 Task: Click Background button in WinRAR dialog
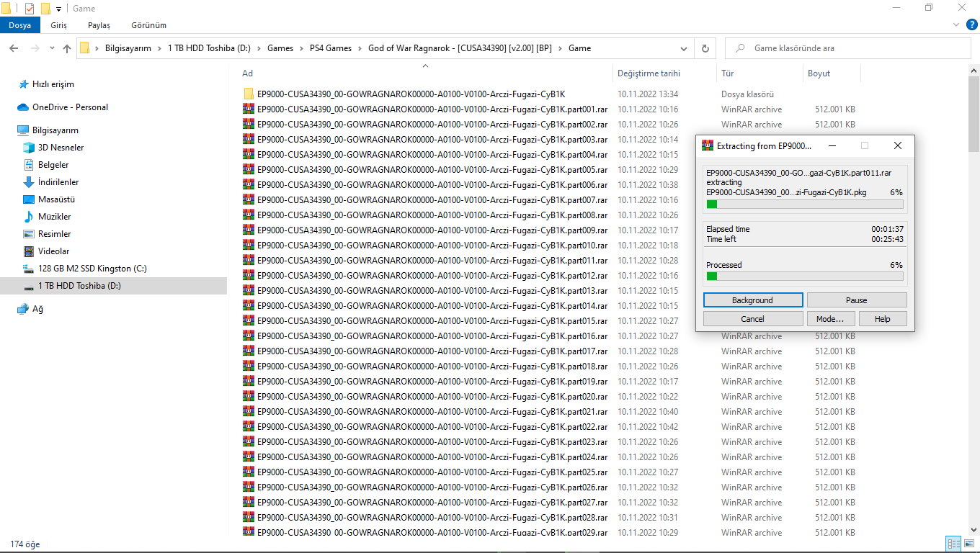753,300
